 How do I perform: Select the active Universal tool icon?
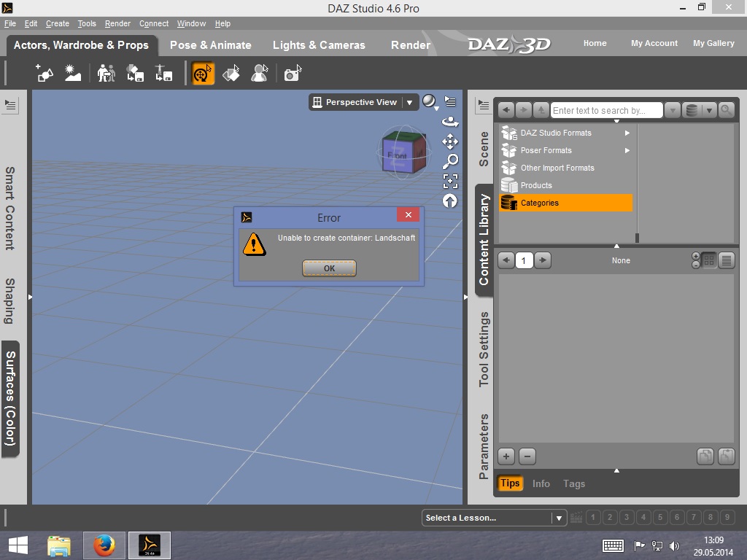click(203, 74)
